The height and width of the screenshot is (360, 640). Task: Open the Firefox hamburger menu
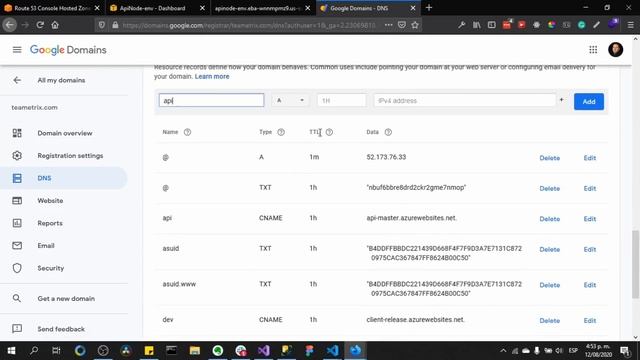(631, 25)
